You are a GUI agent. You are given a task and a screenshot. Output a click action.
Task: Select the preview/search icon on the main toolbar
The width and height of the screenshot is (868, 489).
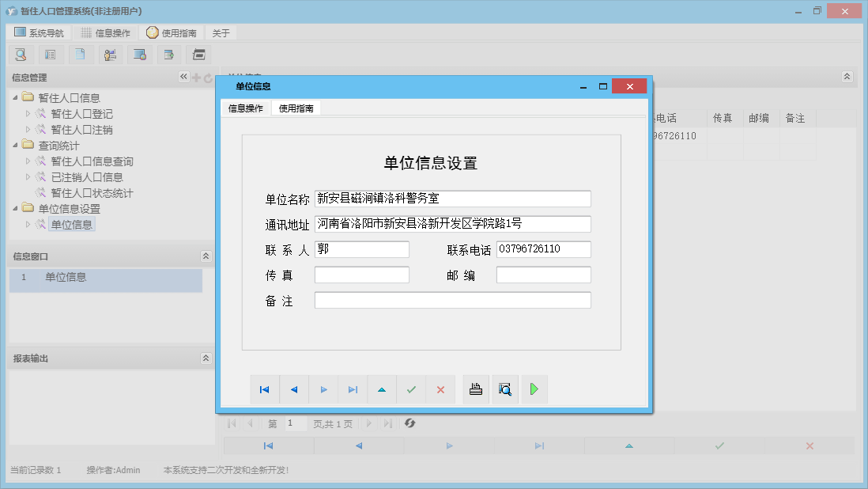point(21,54)
